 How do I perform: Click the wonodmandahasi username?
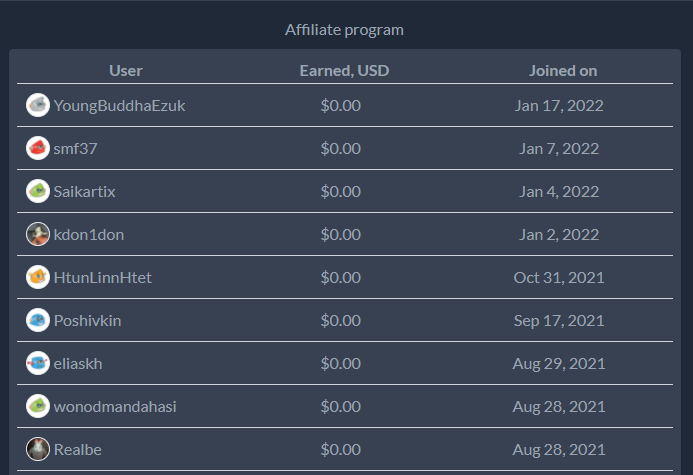coord(115,407)
